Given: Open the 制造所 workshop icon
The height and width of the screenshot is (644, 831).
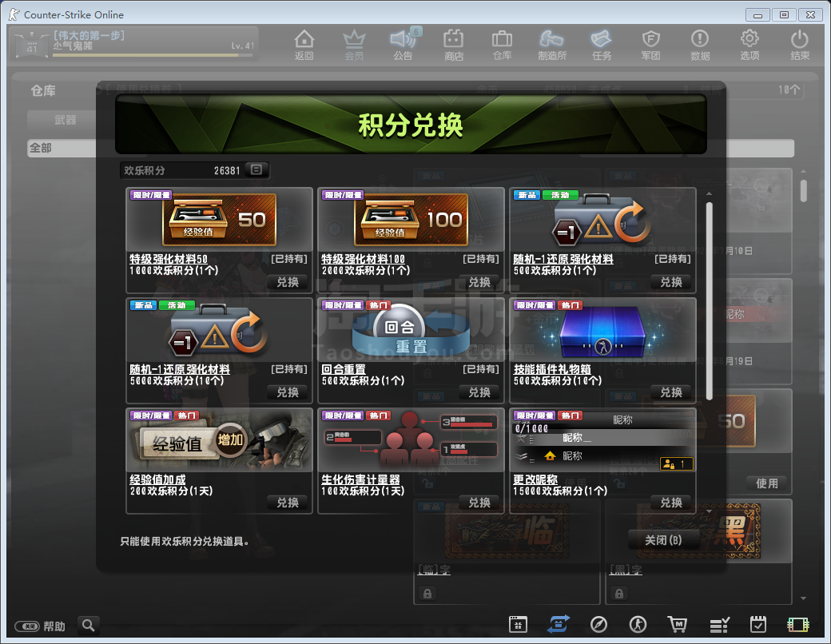Looking at the screenshot, I should pos(551,45).
